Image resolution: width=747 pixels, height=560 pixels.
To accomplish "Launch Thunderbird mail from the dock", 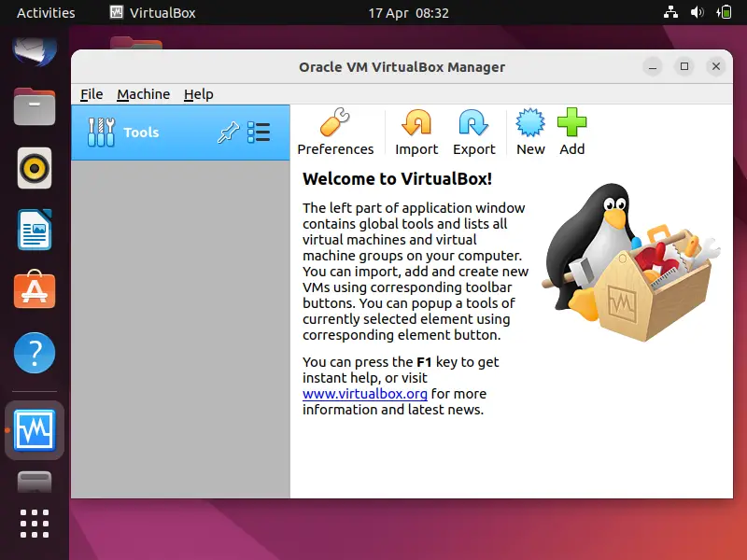I will [x=35, y=50].
